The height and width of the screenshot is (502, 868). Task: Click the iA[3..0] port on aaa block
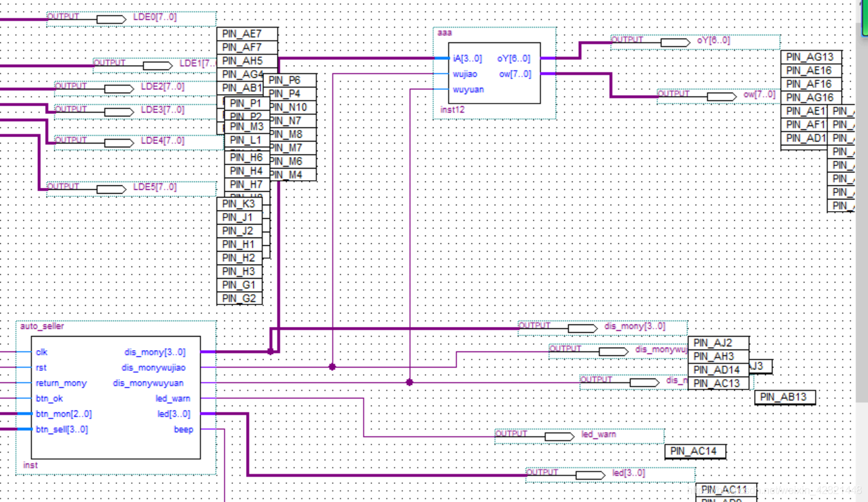pyautogui.click(x=467, y=59)
